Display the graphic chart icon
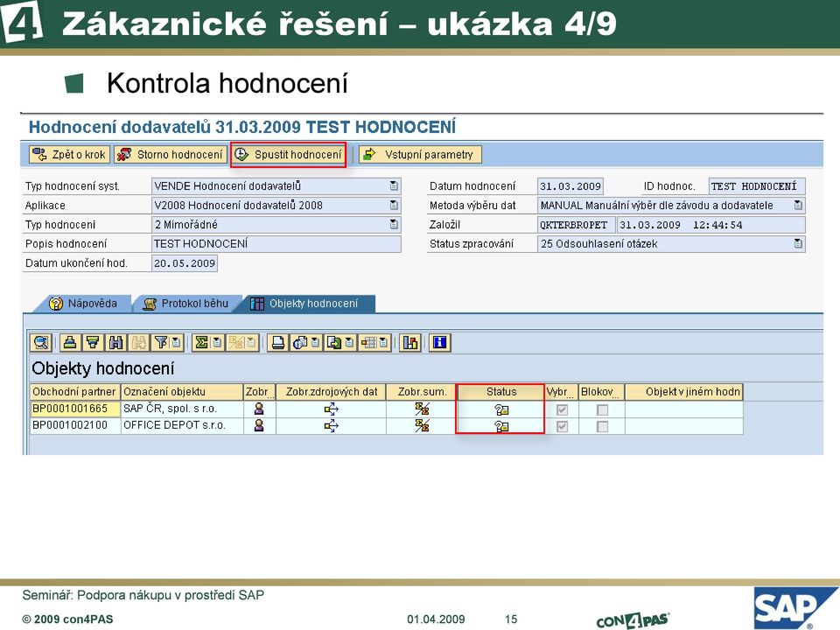840x630 pixels. point(410,342)
